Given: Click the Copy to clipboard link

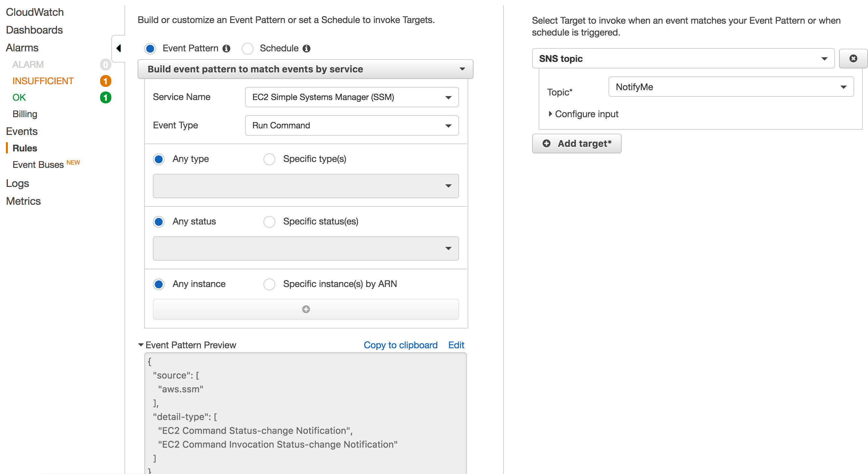Looking at the screenshot, I should click(x=400, y=345).
